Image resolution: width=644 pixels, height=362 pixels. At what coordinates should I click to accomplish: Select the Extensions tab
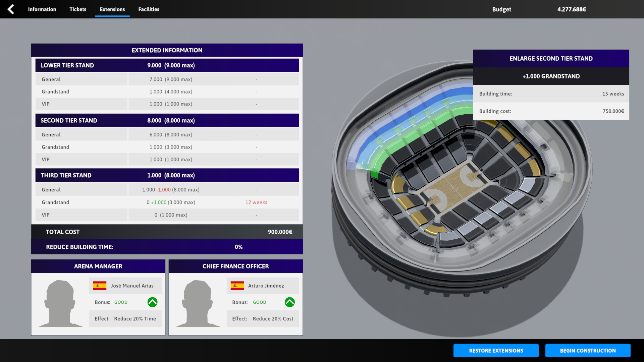pos(112,9)
